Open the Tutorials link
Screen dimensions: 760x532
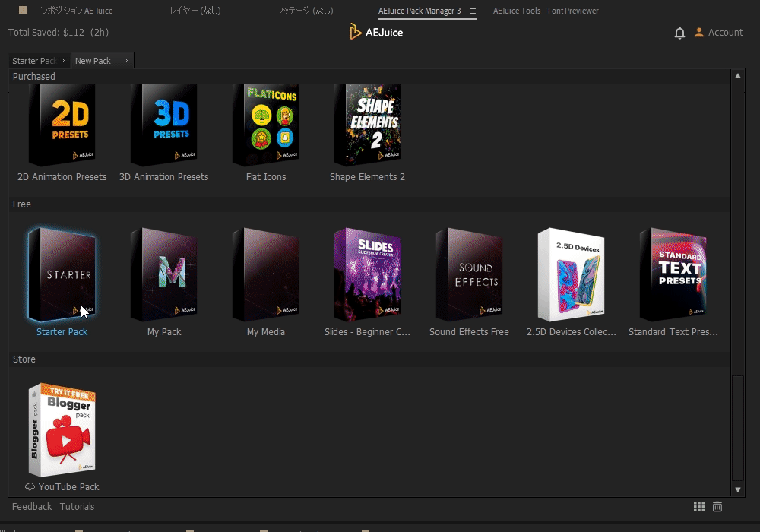[x=77, y=506]
